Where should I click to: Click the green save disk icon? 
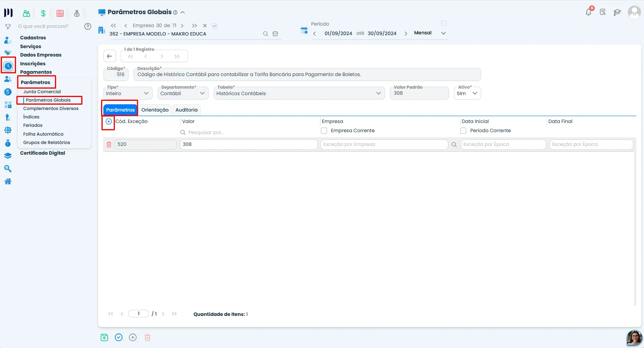click(x=104, y=337)
